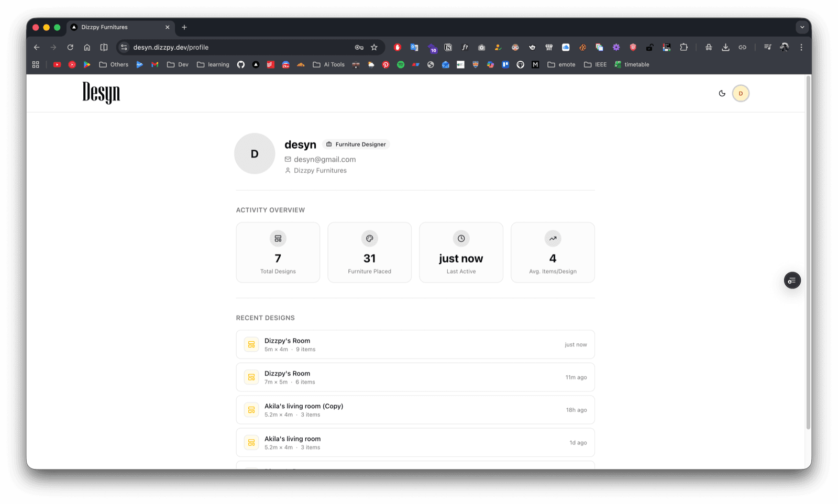The height and width of the screenshot is (504, 838).
Task: Open the saved passwords key icon
Action: [359, 47]
